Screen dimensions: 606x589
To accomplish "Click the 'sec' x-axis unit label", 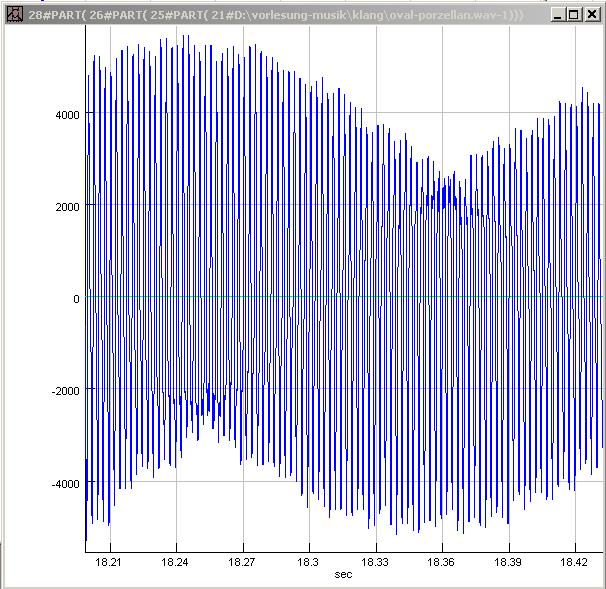I will [x=343, y=575].
